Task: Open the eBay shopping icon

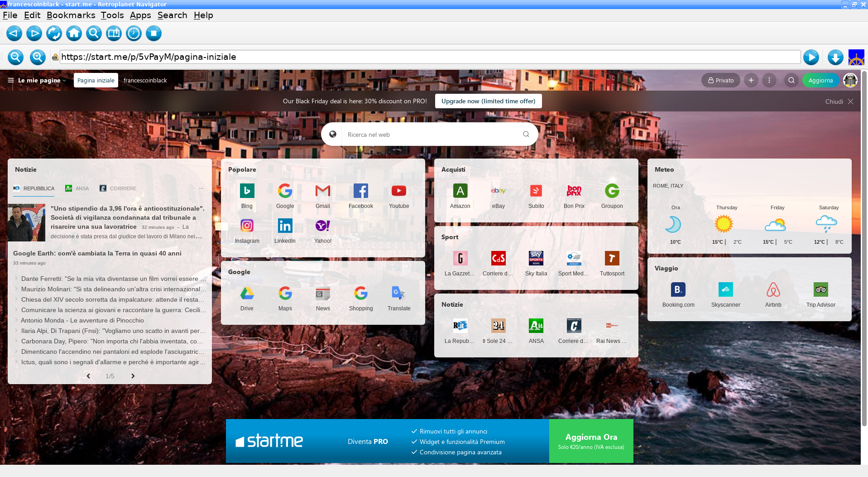Action: click(x=498, y=191)
